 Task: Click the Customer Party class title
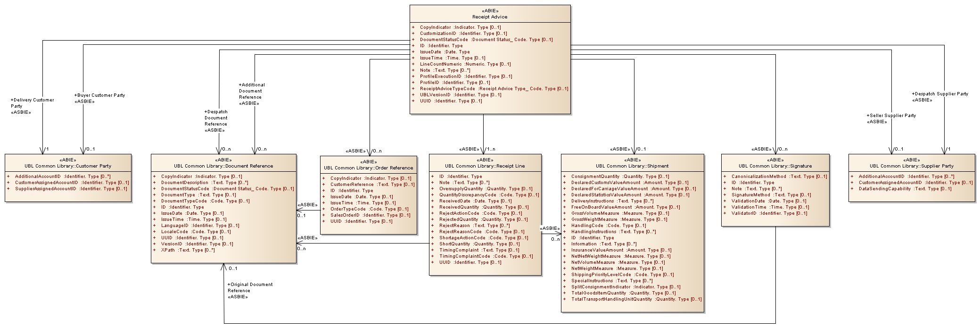68,166
